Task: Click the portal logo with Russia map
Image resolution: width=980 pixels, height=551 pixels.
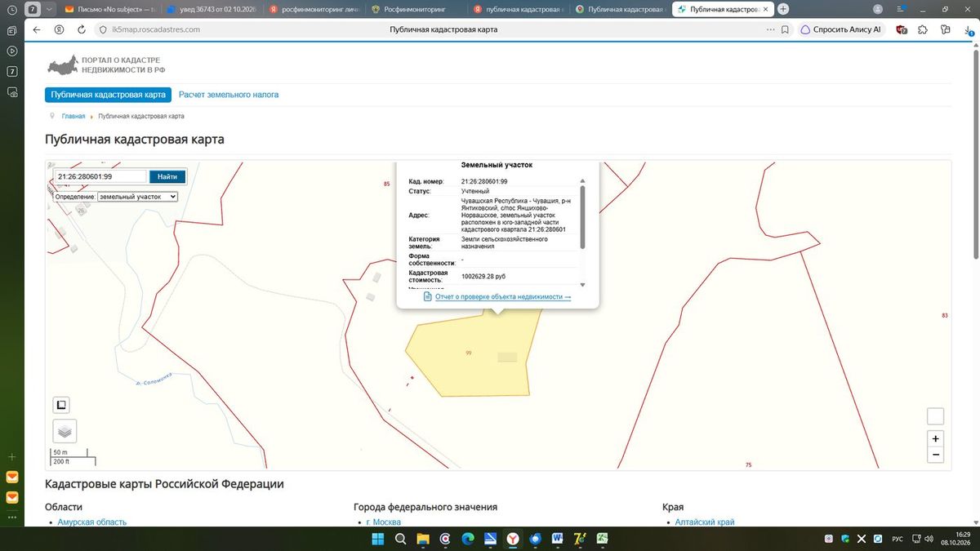Action: click(106, 65)
